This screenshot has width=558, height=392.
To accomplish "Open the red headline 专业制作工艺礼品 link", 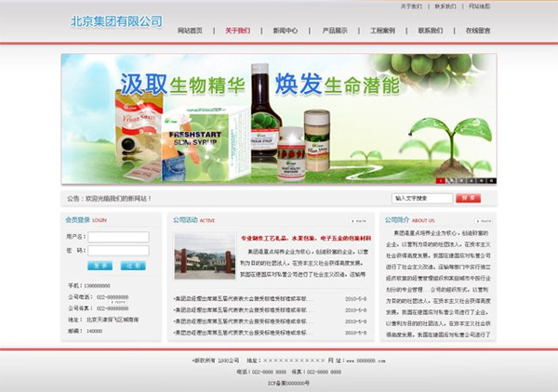I will (306, 238).
